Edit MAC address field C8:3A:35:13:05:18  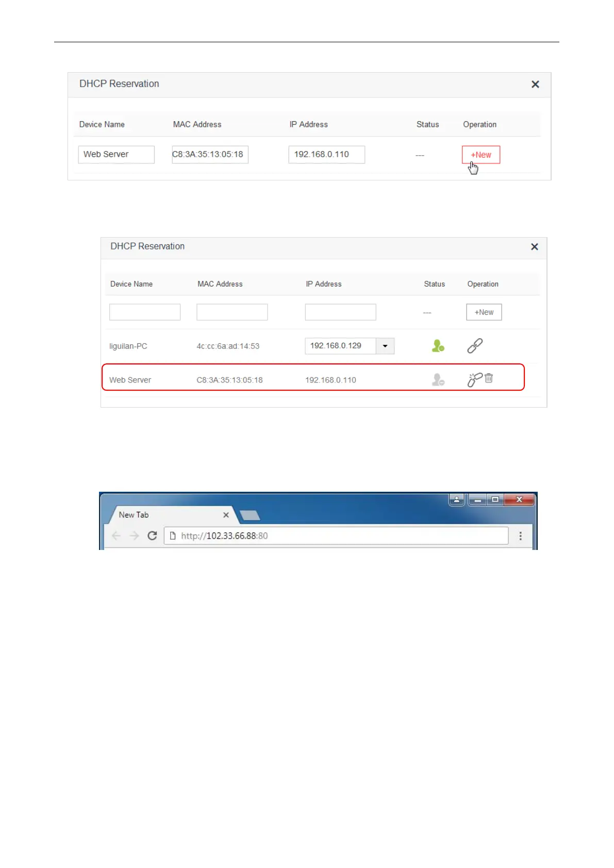coord(210,155)
